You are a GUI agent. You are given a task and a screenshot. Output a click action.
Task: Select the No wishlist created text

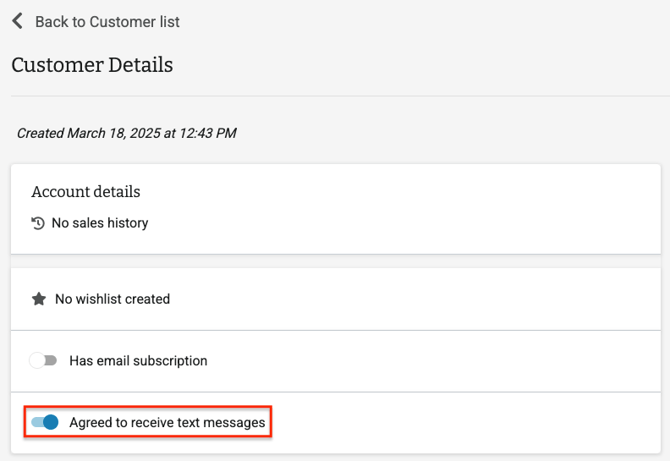(112, 299)
